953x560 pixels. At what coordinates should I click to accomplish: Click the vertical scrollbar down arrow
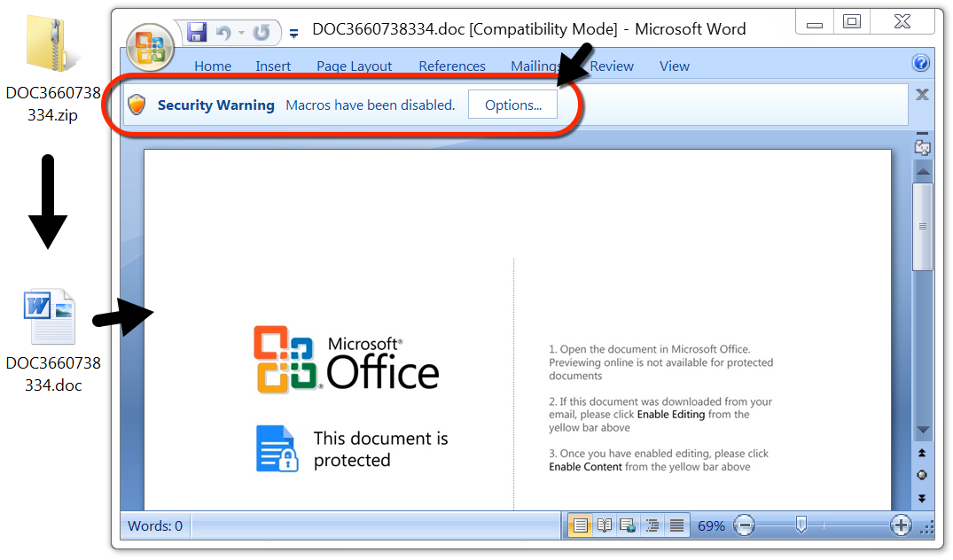923,430
